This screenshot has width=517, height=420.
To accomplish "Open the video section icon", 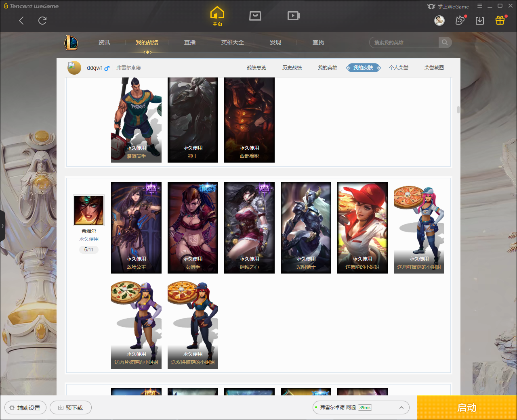I will pyautogui.click(x=294, y=16).
